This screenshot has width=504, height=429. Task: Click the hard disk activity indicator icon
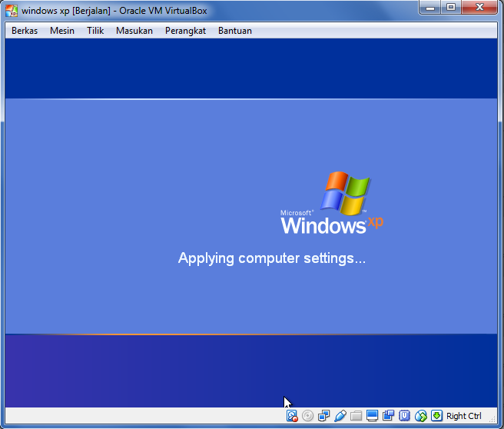tap(292, 416)
